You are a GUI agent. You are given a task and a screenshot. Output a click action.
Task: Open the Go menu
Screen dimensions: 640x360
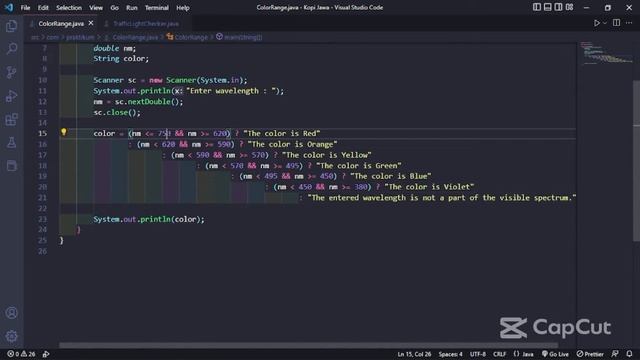[114, 7]
